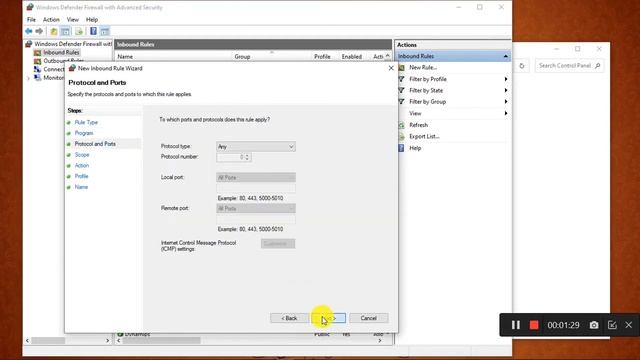Open the Action menu

pos(51,20)
